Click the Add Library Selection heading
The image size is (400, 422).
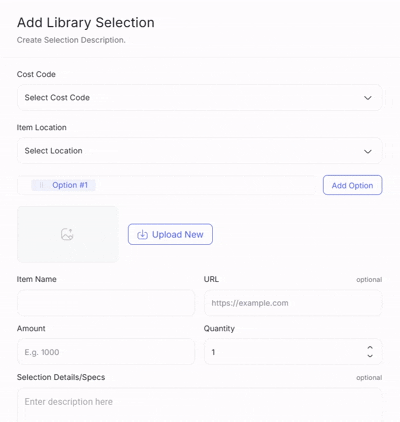86,23
